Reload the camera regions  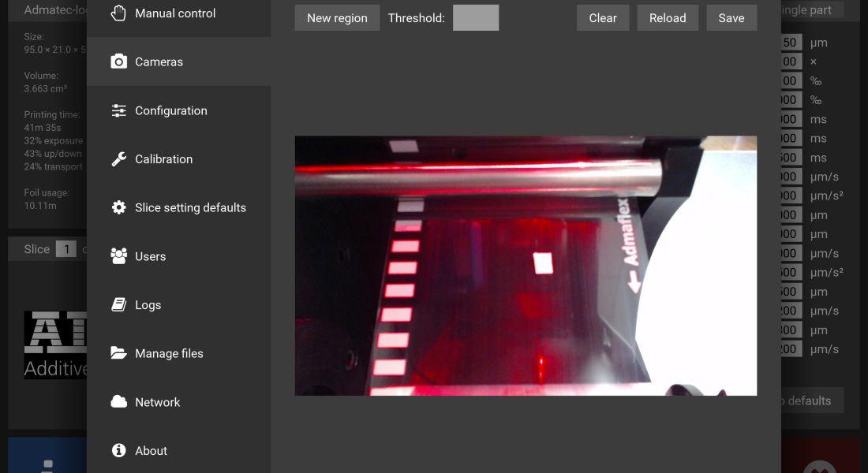point(668,18)
